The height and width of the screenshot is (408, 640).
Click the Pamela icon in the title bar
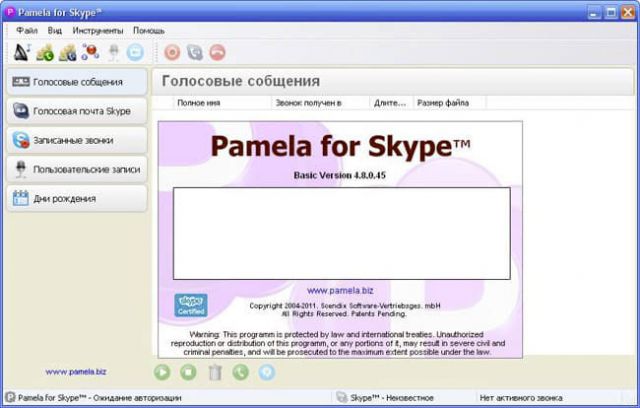coord(10,12)
